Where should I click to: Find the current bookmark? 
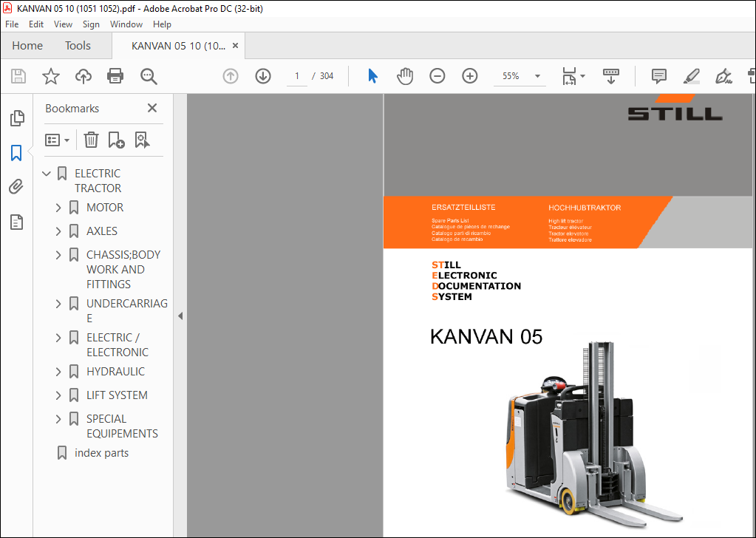click(142, 140)
